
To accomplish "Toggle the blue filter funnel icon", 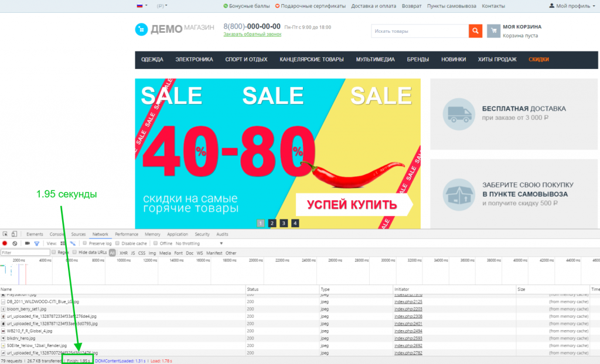I will 37,243.
